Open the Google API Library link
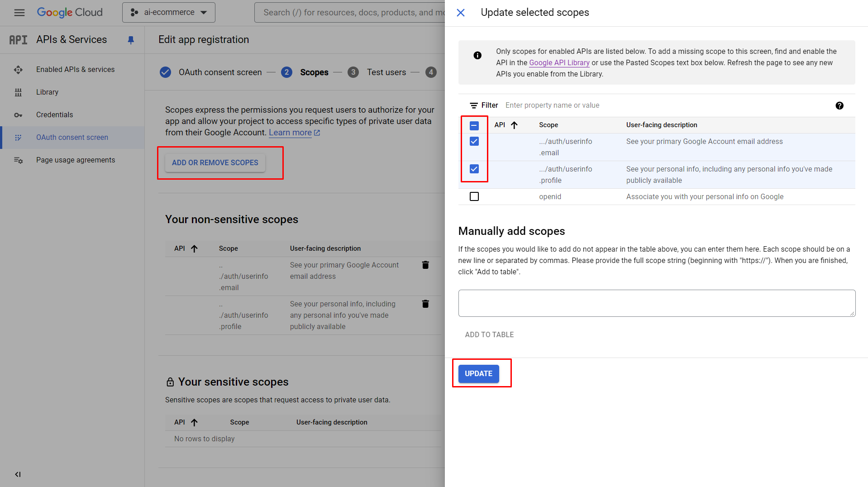The image size is (868, 487). coord(559,63)
